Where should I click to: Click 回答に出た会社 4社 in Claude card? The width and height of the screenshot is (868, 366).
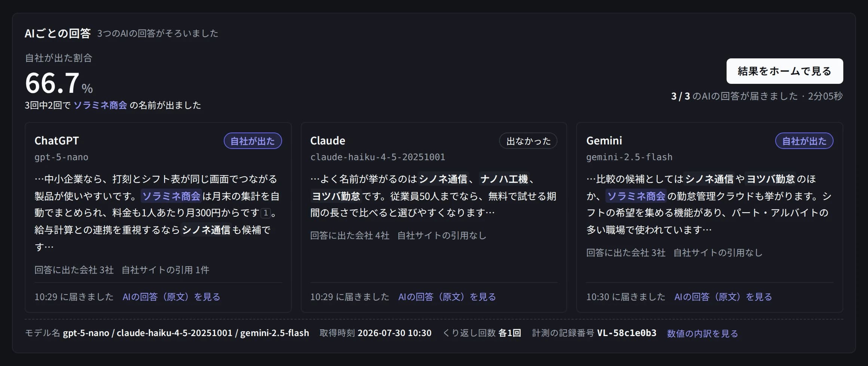coord(350,235)
